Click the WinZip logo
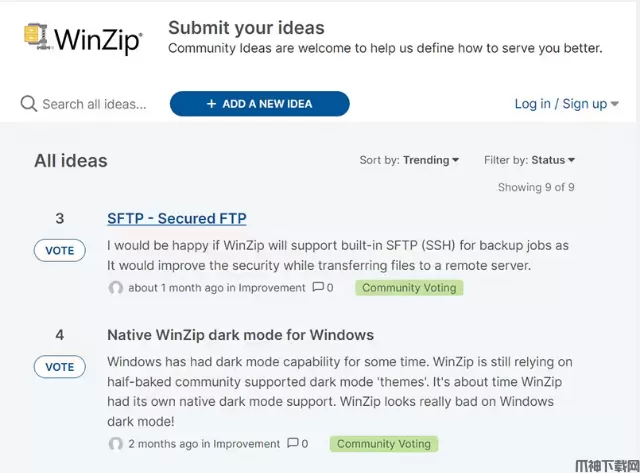The width and height of the screenshot is (640, 473). click(x=82, y=38)
